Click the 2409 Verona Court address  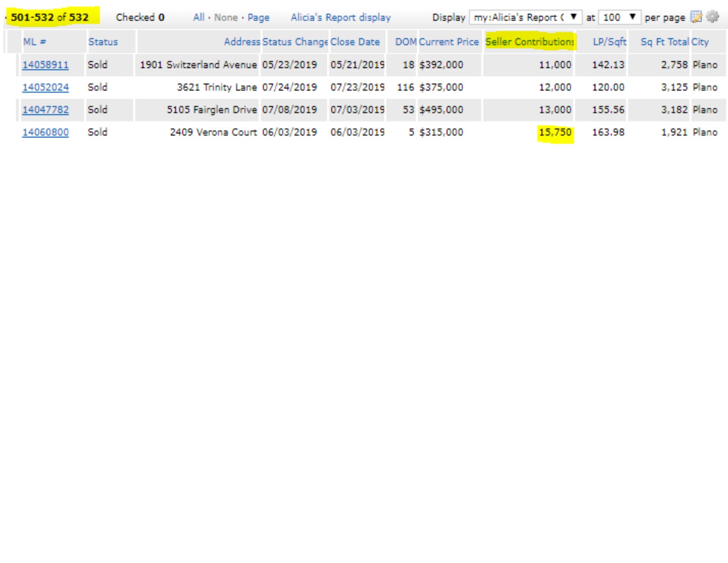[214, 132]
